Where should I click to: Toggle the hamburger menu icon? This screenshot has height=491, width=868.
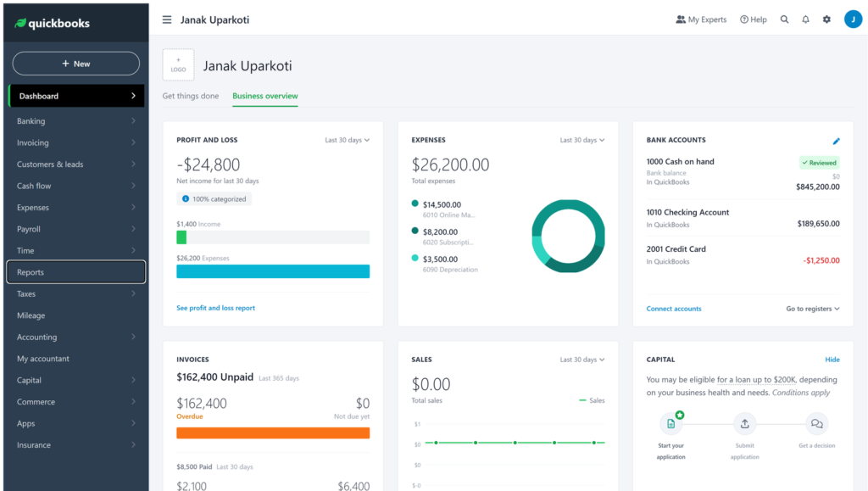167,20
